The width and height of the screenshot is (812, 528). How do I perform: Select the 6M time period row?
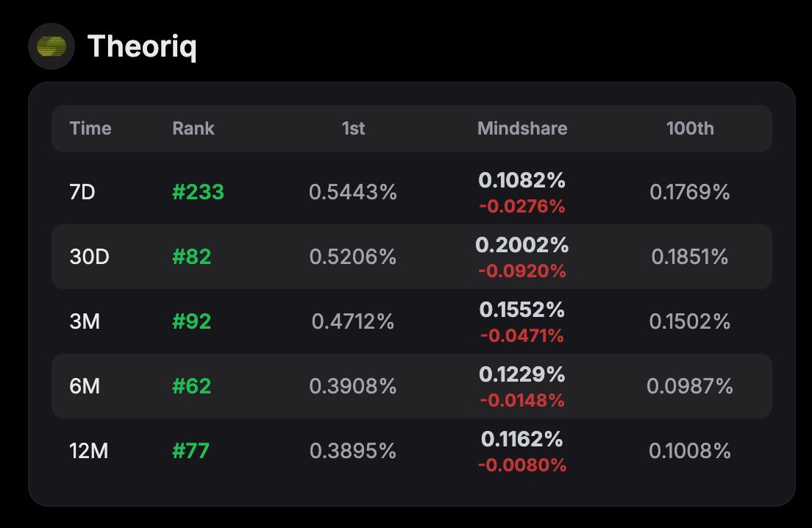pos(412,386)
